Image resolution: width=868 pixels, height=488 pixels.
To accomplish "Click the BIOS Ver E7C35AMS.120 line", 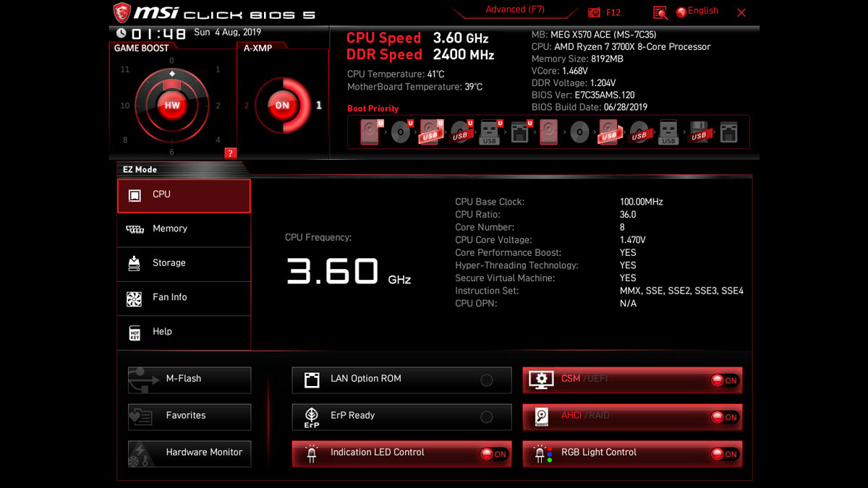I will click(583, 95).
